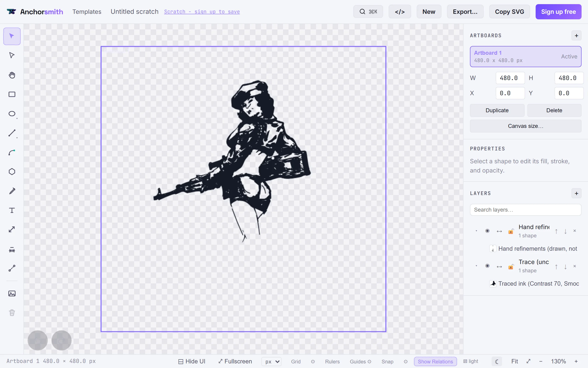Open the Export menu
The height and width of the screenshot is (368, 588).
(465, 12)
